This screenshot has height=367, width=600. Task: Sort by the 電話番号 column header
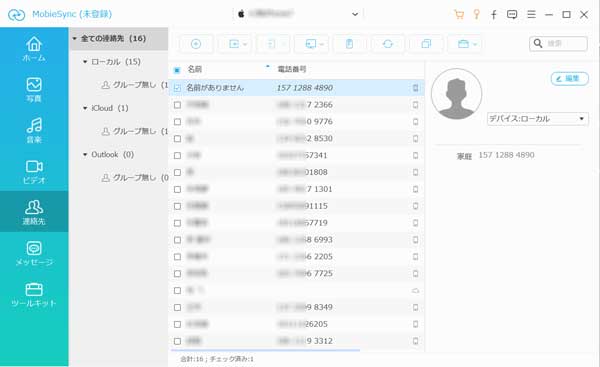[292, 69]
